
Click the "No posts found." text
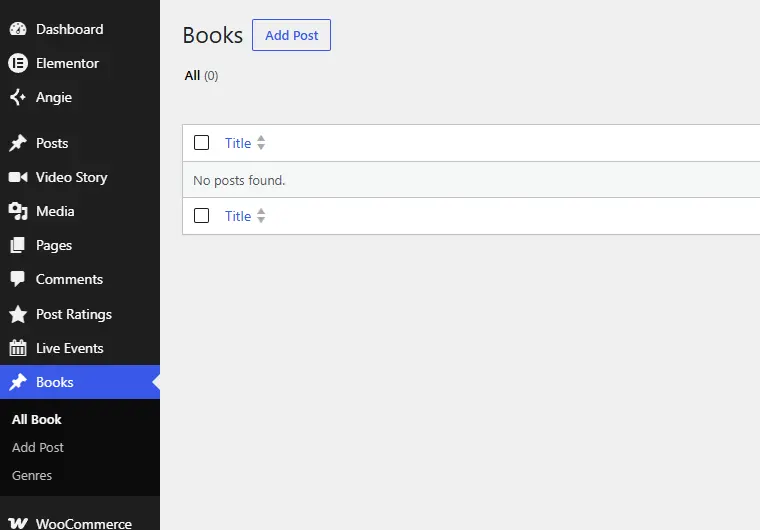tap(239, 180)
